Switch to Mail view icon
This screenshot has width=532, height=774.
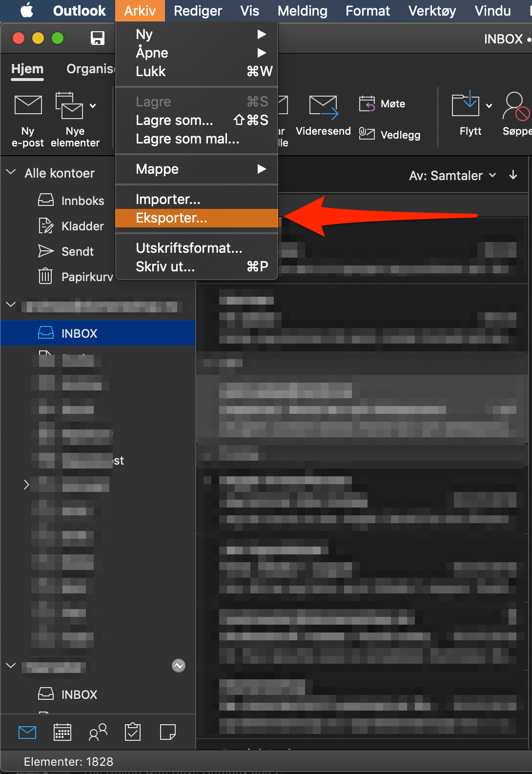(27, 732)
